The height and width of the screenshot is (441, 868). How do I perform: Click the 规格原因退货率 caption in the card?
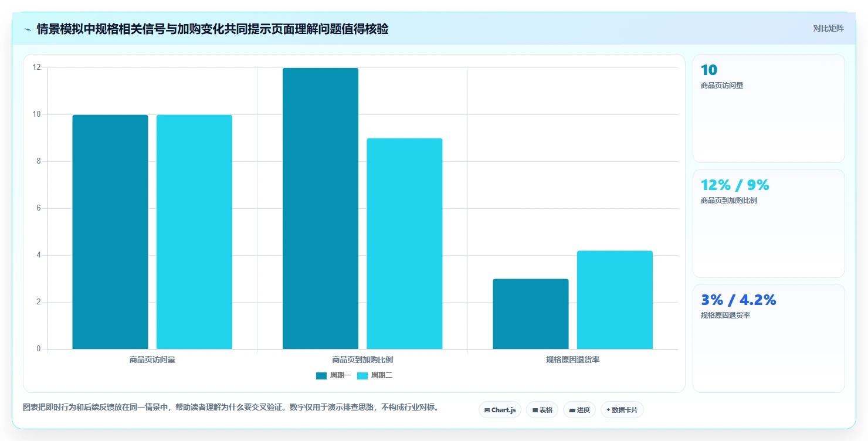point(725,316)
